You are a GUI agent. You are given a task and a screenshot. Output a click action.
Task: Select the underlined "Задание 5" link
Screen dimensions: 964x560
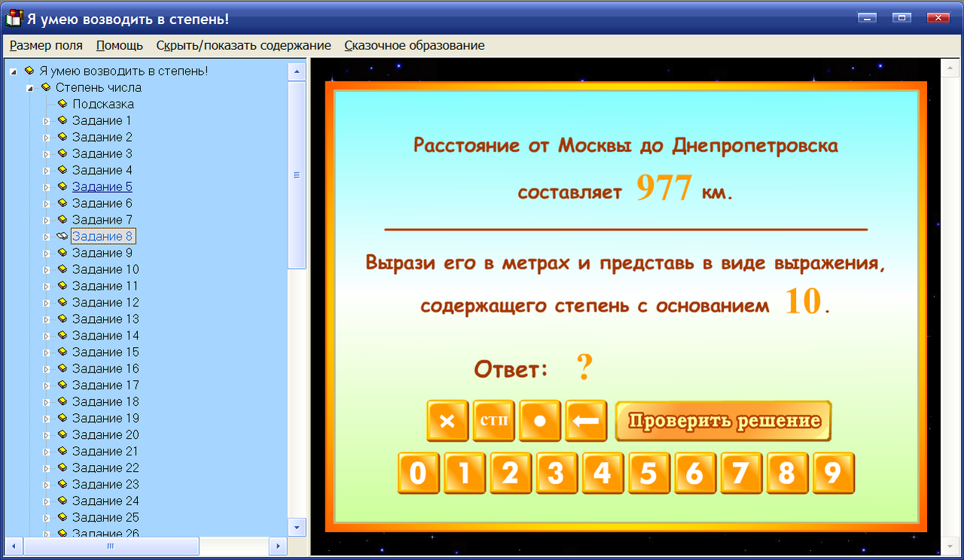[102, 186]
